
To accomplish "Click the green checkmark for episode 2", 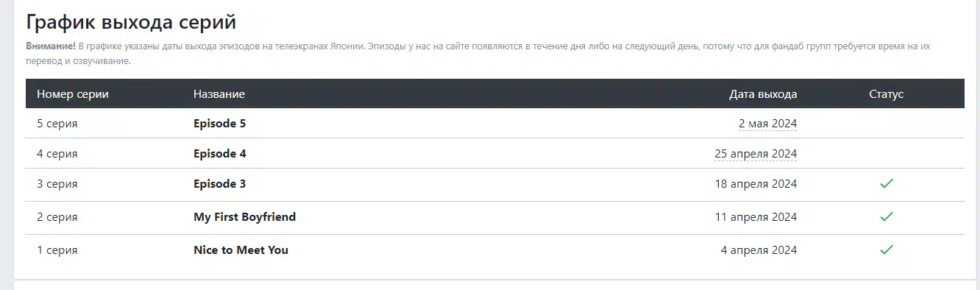I will 887,216.
